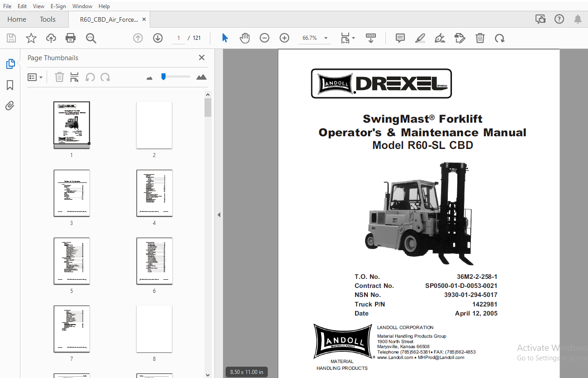The width and height of the screenshot is (588, 378).
Task: Select page 3 Table of Contents thumbnail
Action: (71, 193)
